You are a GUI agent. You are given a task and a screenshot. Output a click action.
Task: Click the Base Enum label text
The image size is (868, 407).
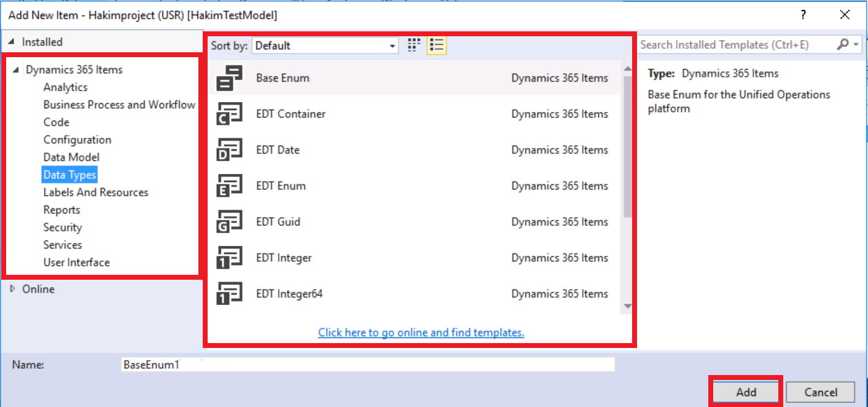click(283, 78)
